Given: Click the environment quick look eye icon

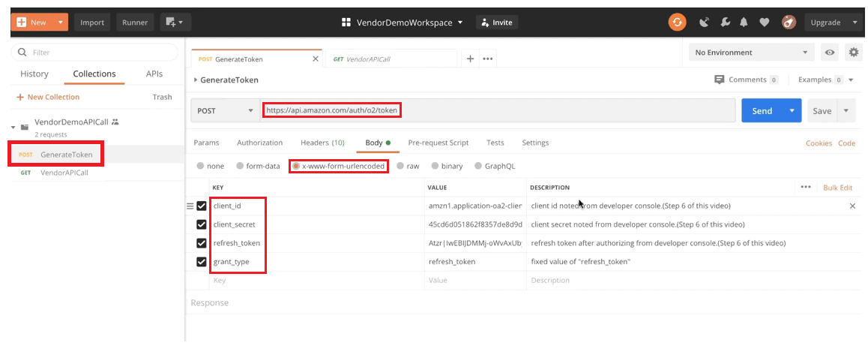Looking at the screenshot, I should coord(830,53).
